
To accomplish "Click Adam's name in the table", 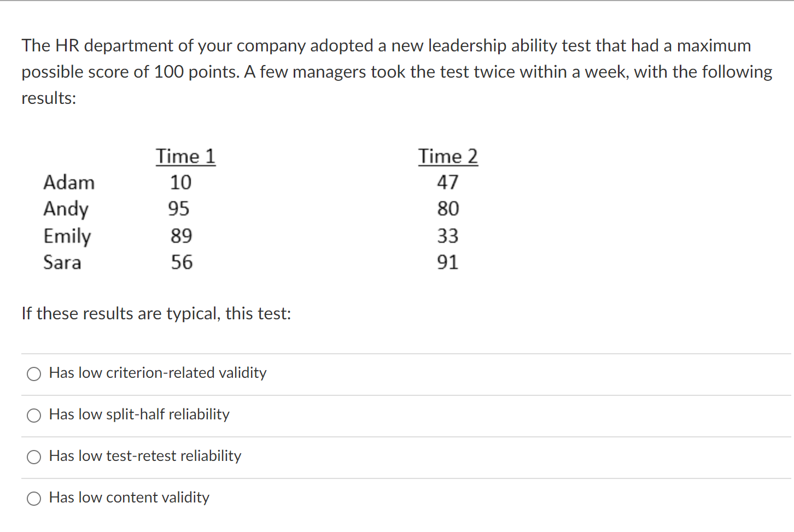I will tap(69, 183).
